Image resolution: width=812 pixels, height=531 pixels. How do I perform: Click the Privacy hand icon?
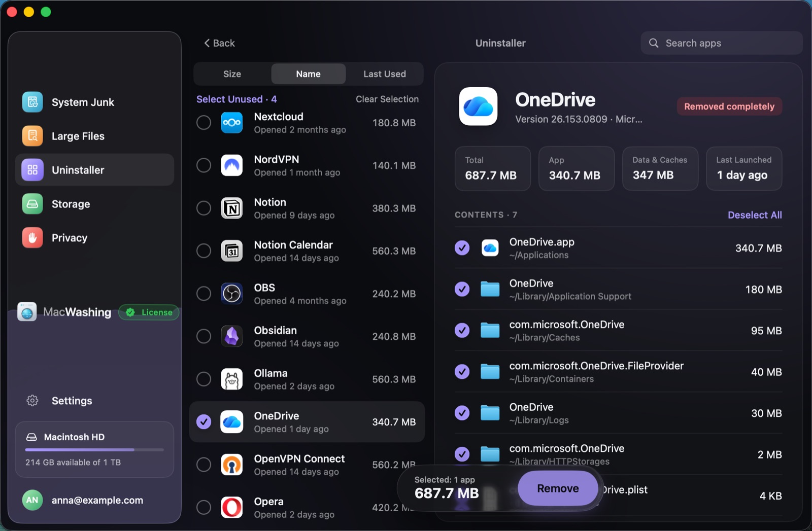32,238
